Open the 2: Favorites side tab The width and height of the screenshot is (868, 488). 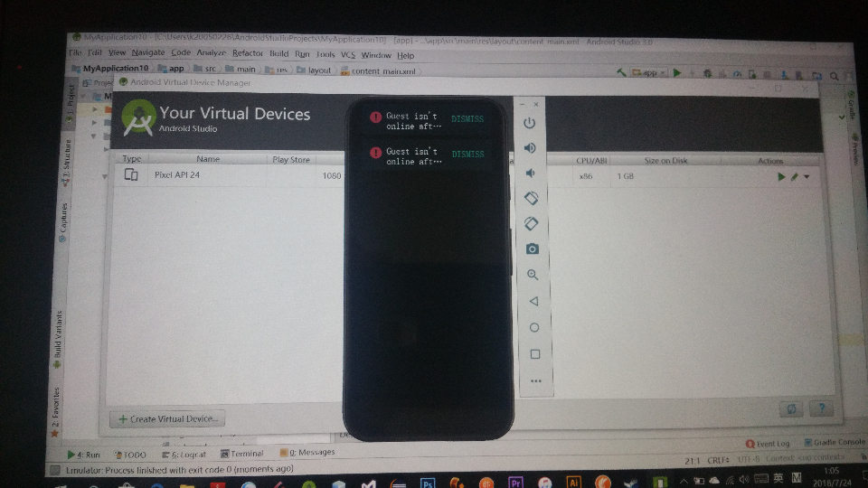[55, 411]
